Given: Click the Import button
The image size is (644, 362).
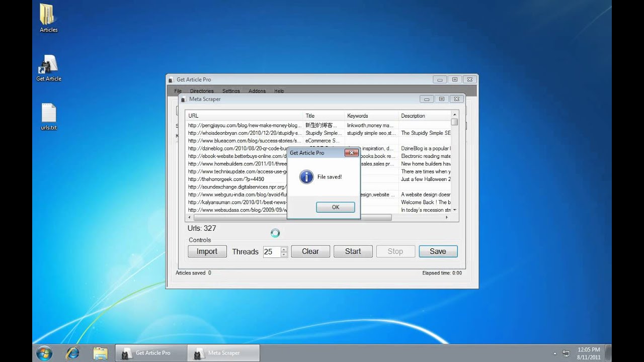Looking at the screenshot, I should (x=207, y=251).
